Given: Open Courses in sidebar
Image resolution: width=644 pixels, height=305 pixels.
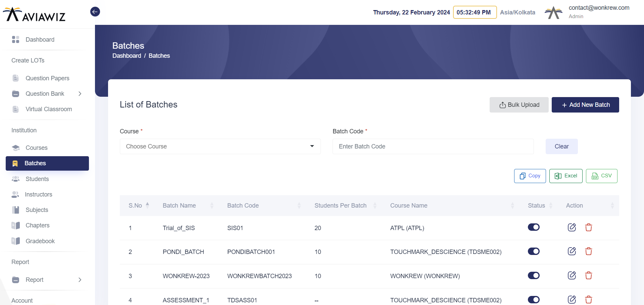Looking at the screenshot, I should coord(37,148).
